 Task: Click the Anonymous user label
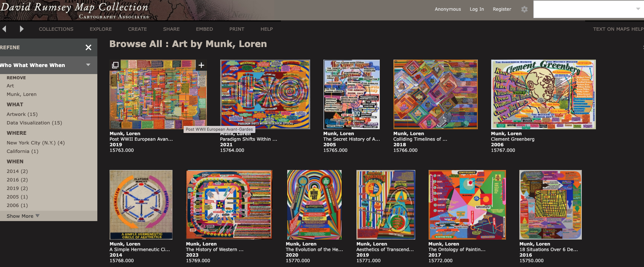448,9
